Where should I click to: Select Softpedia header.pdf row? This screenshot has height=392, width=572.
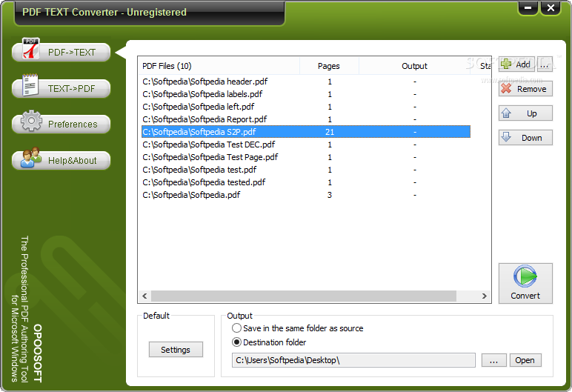click(306, 82)
